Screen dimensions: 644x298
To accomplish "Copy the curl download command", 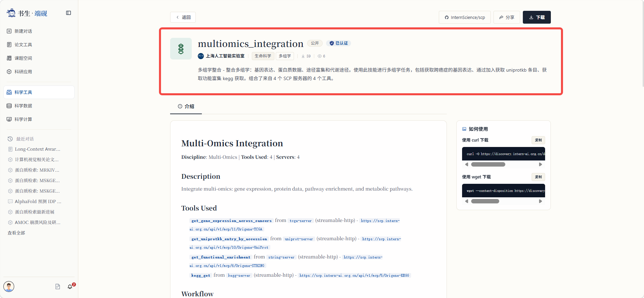I will 538,140.
